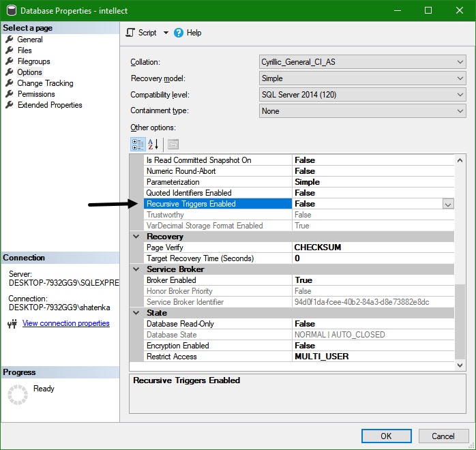Image resolution: width=476 pixels, height=450 pixels.
Task: Click the Property Pages icon
Action: (x=173, y=144)
